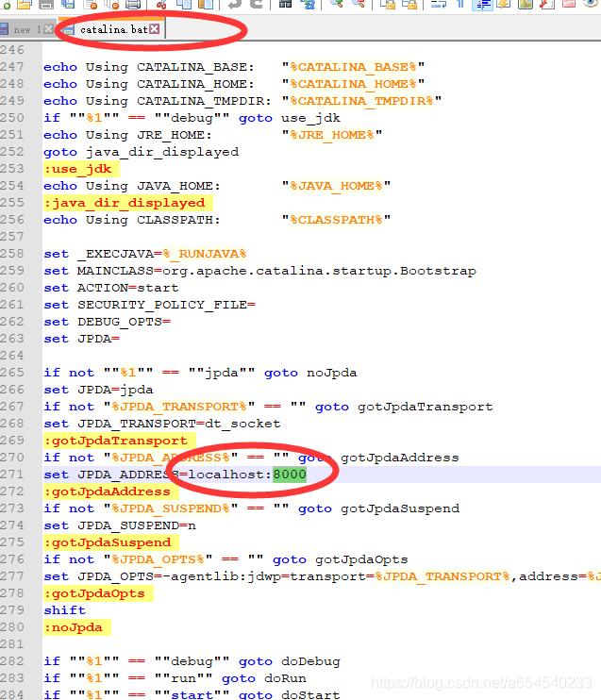Image resolution: width=601 pixels, height=700 pixels.
Task: Close all documents toolbar icon
Action: click(111, 5)
